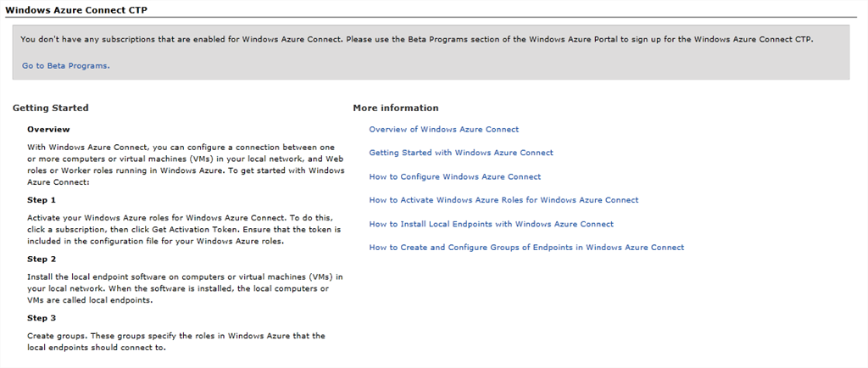
Task: Select the Step 2 heading
Action: 42,259
